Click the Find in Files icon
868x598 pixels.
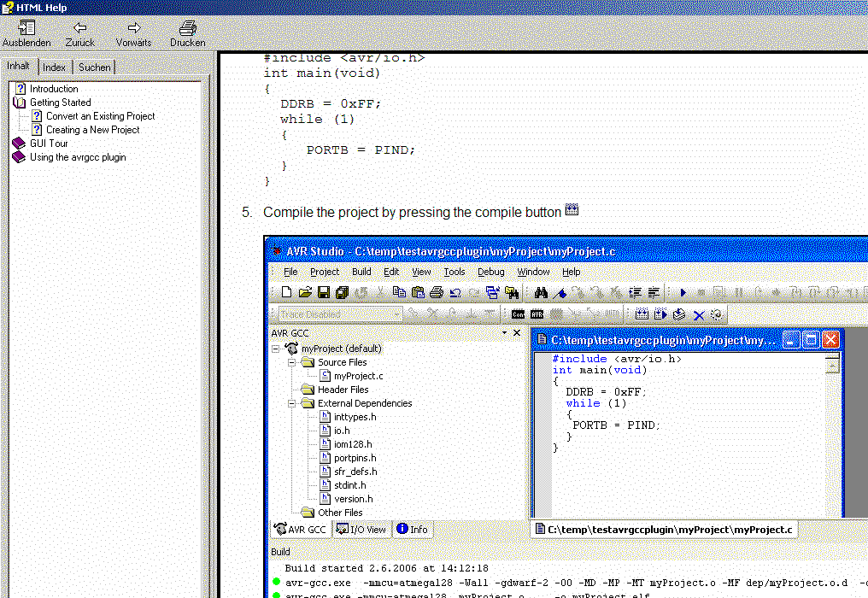[x=512, y=292]
